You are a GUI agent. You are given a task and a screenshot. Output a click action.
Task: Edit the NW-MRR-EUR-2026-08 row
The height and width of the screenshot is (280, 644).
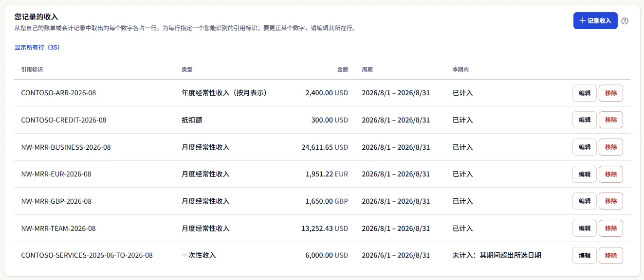pos(585,174)
